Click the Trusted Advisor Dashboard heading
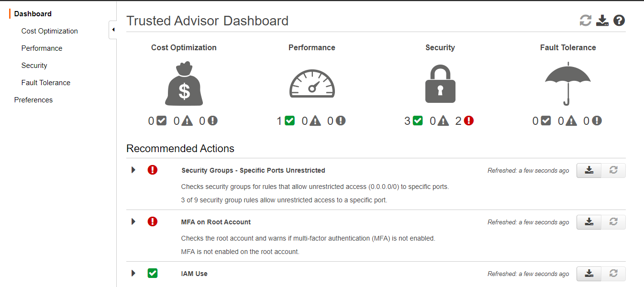The image size is (644, 287). tap(208, 21)
